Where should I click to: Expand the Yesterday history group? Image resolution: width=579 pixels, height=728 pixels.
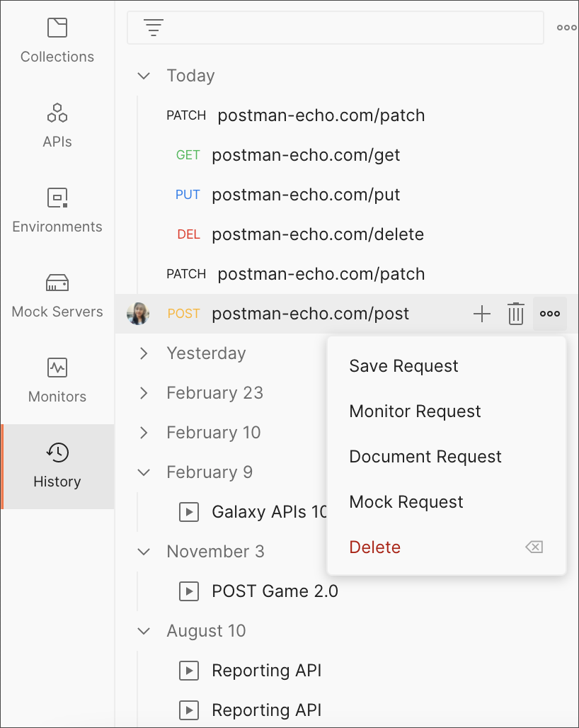point(144,353)
